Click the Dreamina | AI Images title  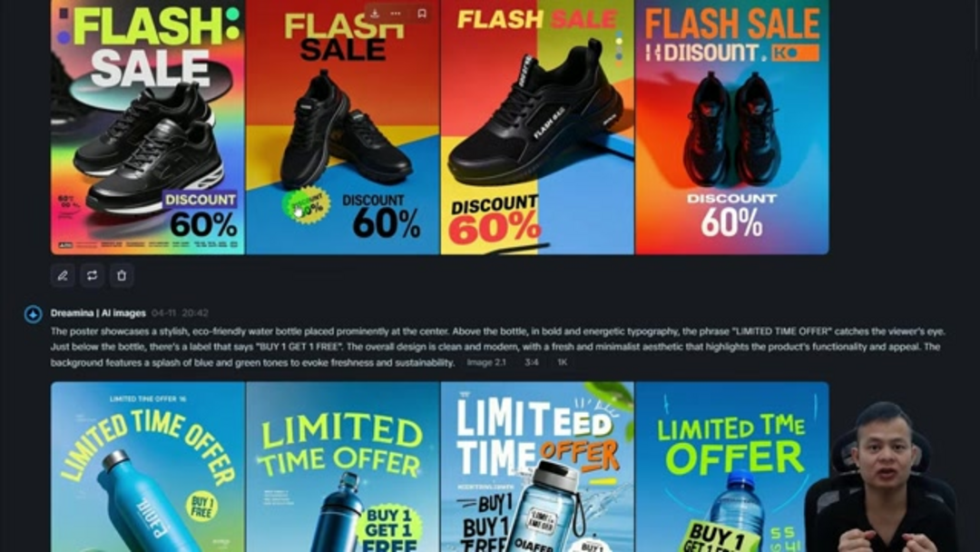coord(98,313)
